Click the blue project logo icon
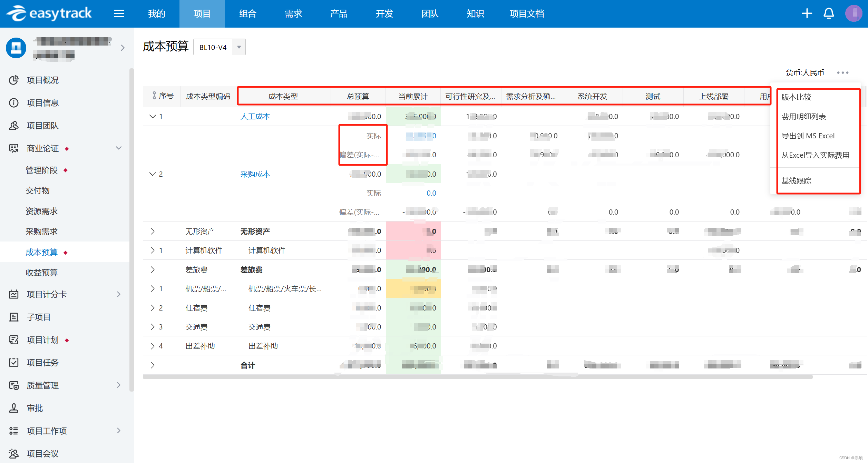868x463 pixels. 16,48
